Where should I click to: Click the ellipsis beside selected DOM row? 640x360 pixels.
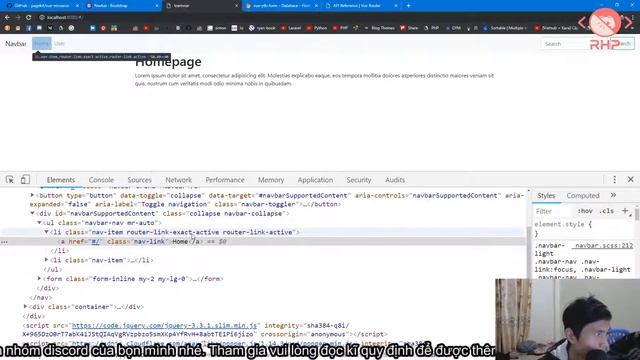4,242
